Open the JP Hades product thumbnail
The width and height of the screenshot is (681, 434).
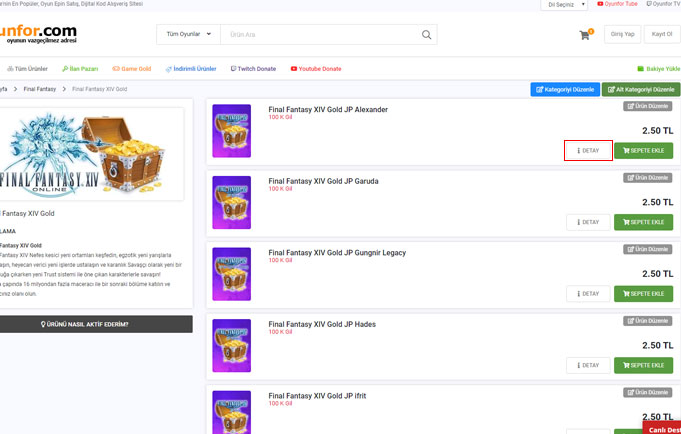[232, 346]
